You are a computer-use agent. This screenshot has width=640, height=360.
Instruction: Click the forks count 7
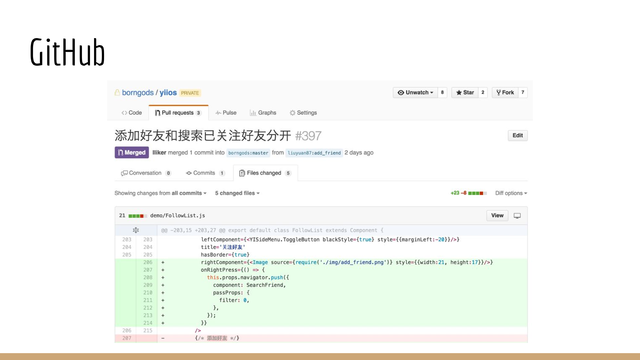coord(522,93)
